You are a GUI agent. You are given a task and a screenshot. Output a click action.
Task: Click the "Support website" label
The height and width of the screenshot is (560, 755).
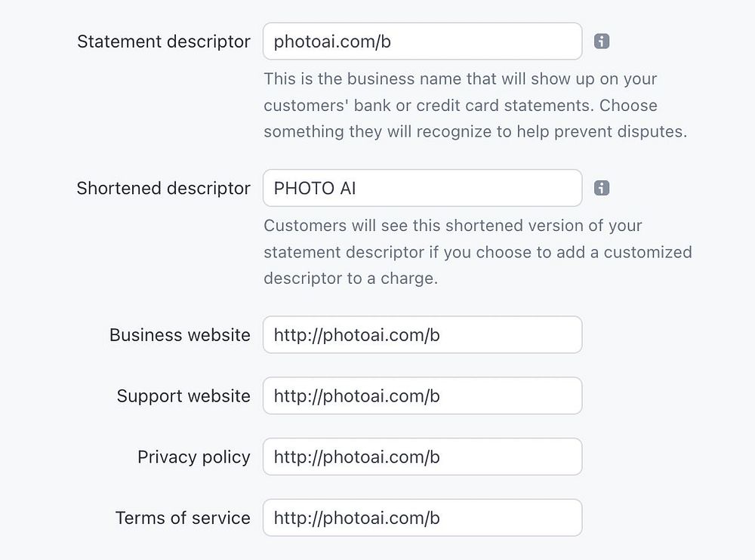pyautogui.click(x=183, y=395)
